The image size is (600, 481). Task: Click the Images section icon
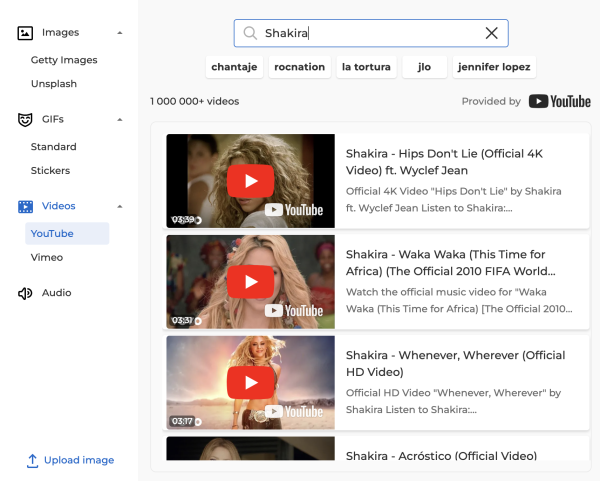pyautogui.click(x=25, y=33)
